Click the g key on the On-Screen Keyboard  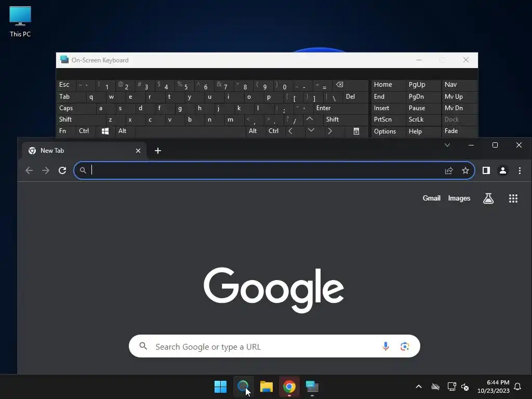click(x=184, y=108)
